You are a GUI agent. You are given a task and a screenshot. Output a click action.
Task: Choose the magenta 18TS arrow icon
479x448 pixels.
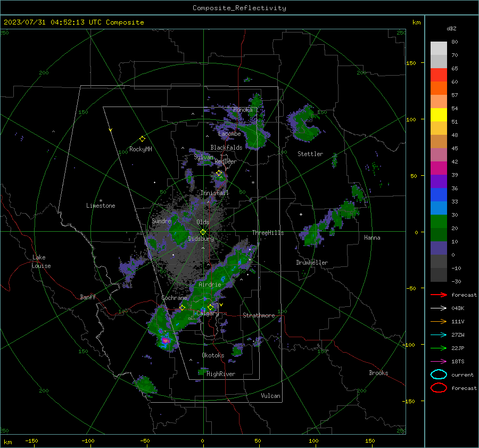pos(439,362)
